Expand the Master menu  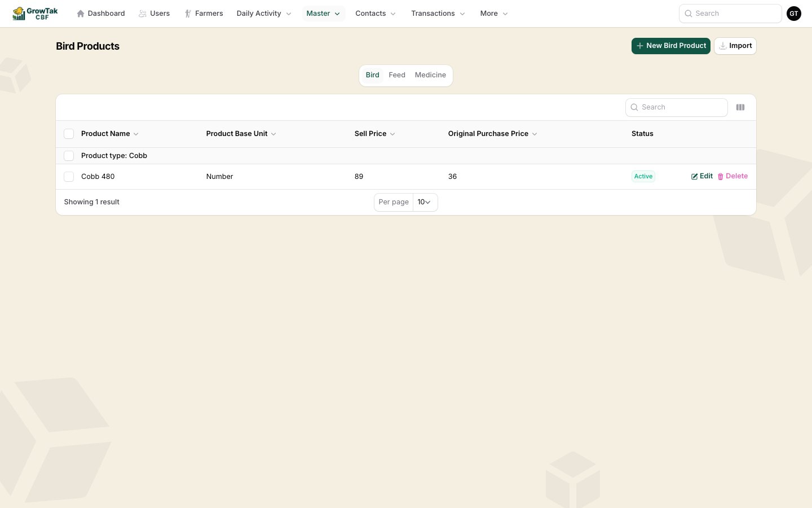pos(323,14)
